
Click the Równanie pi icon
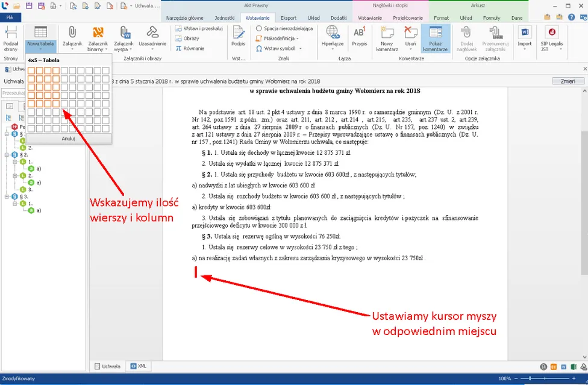[179, 48]
